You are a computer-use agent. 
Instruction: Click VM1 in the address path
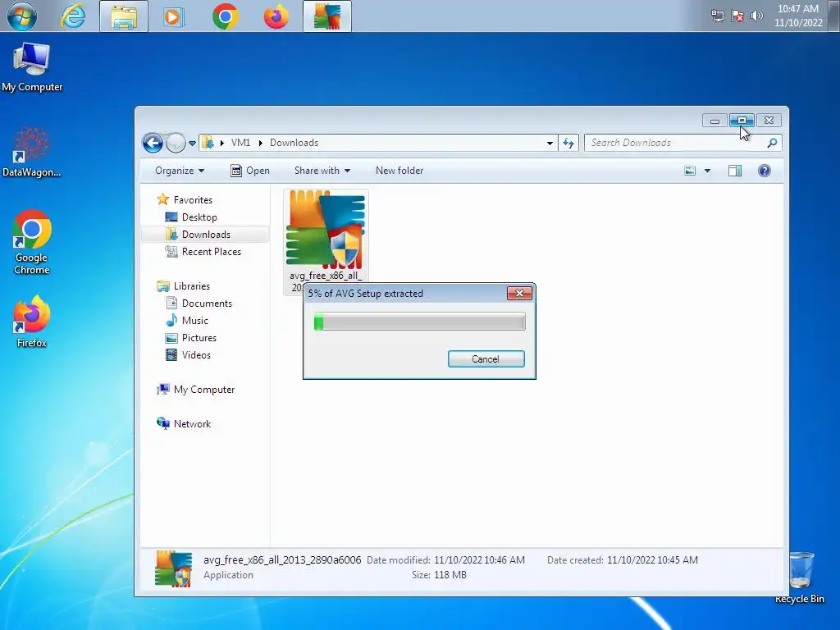[x=240, y=143]
